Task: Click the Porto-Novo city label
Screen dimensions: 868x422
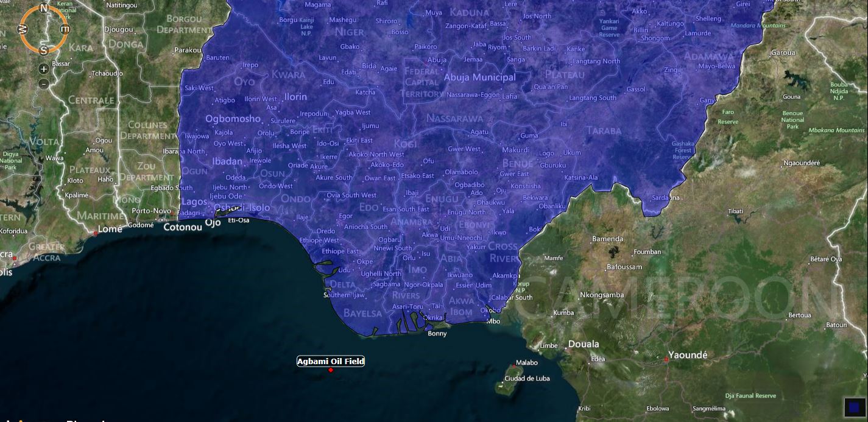Action: tap(151, 211)
